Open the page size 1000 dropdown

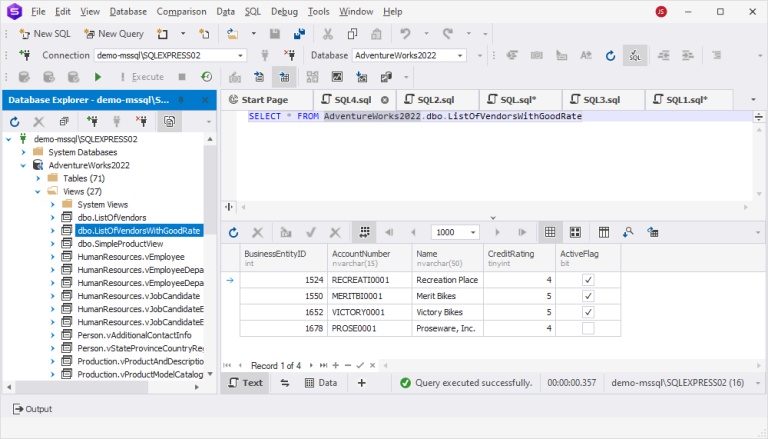tap(473, 232)
